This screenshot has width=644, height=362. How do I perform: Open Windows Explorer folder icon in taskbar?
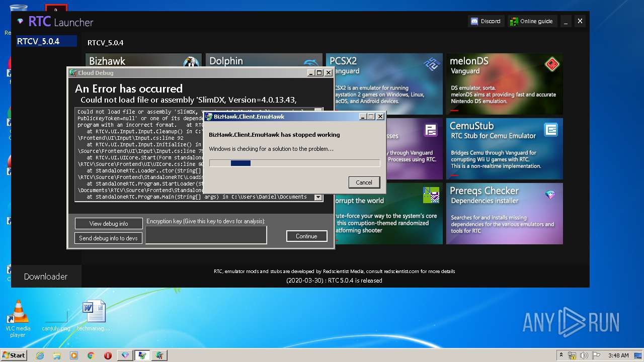(x=57, y=355)
